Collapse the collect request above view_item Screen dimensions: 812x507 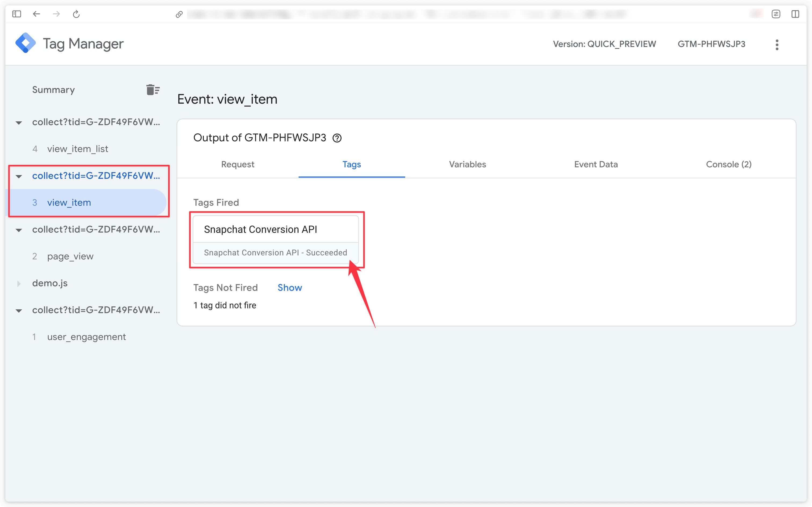19,176
